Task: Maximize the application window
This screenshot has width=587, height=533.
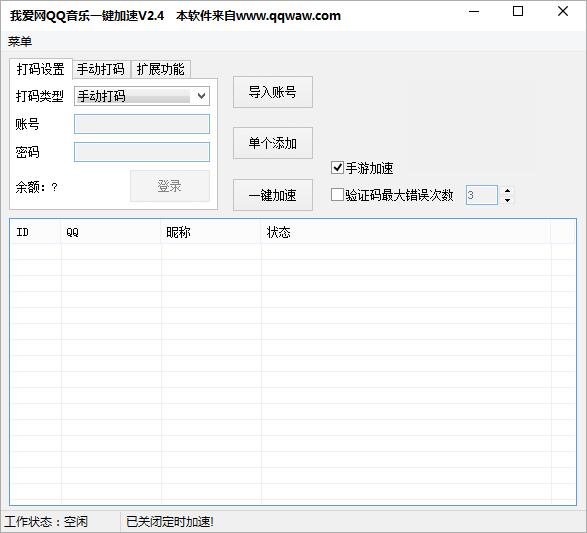Action: click(518, 12)
